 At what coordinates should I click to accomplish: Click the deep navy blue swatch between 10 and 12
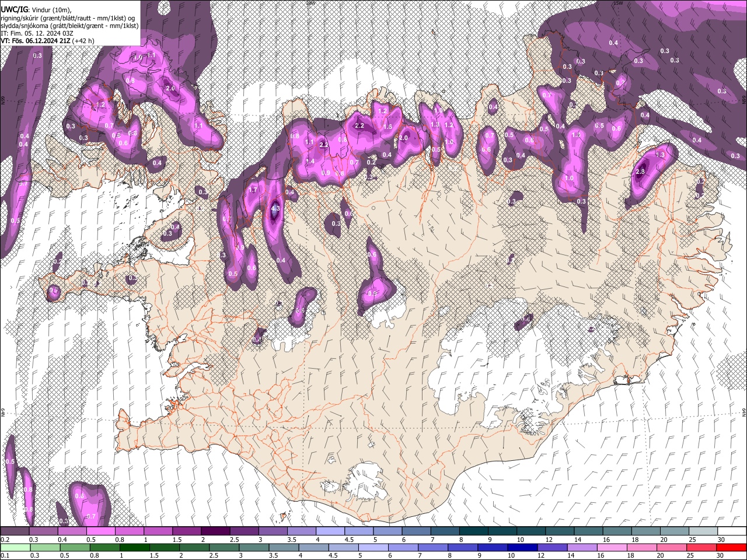pos(522,547)
